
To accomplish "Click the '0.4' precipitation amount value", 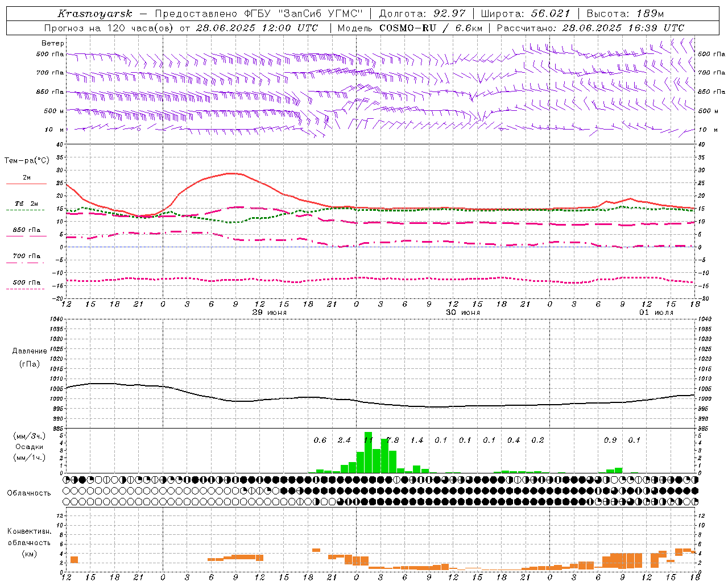I will (514, 440).
